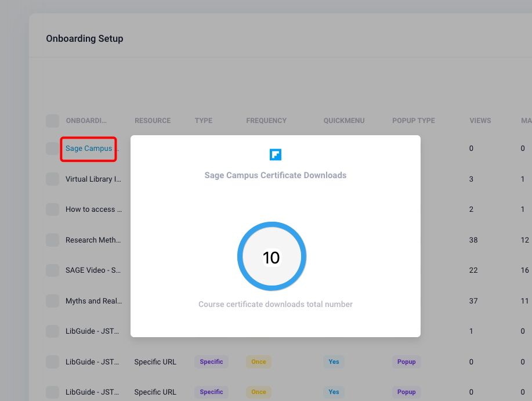This screenshot has width=532, height=401.
Task: Tick the checkbox for How to access row
Action: [x=53, y=209]
